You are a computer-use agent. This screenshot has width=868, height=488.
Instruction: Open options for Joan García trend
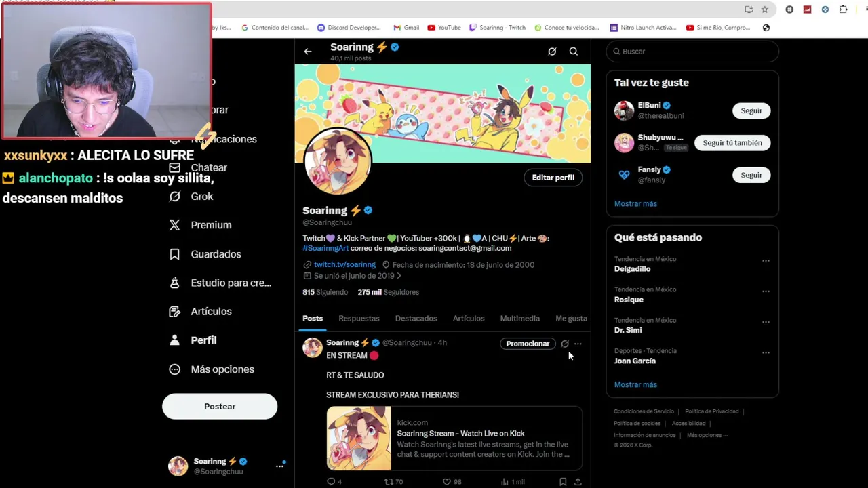[766, 352]
